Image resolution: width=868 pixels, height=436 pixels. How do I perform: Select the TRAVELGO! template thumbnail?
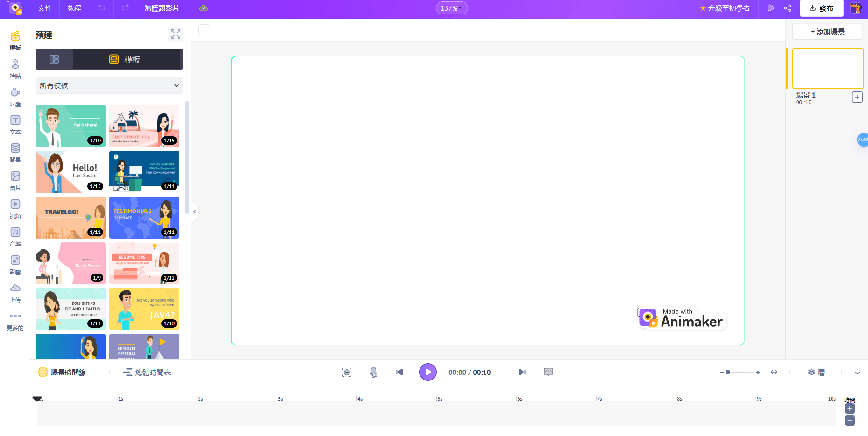tap(71, 218)
